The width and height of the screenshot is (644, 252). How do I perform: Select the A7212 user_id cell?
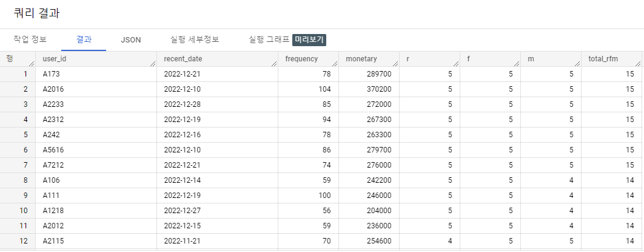96,165
